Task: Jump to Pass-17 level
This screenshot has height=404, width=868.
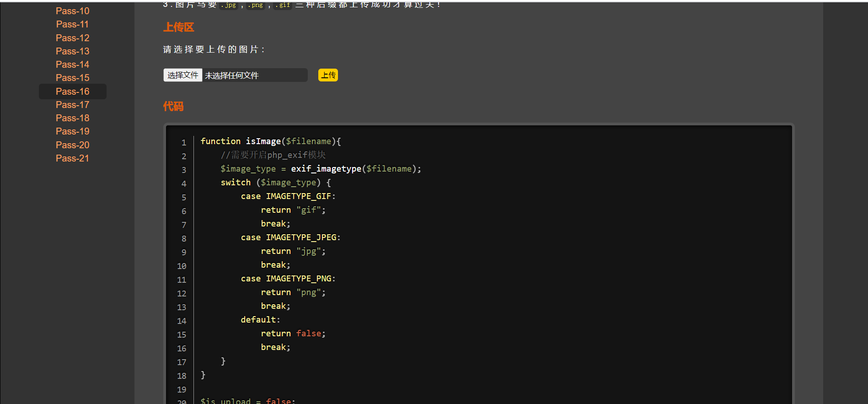Action: [x=72, y=105]
